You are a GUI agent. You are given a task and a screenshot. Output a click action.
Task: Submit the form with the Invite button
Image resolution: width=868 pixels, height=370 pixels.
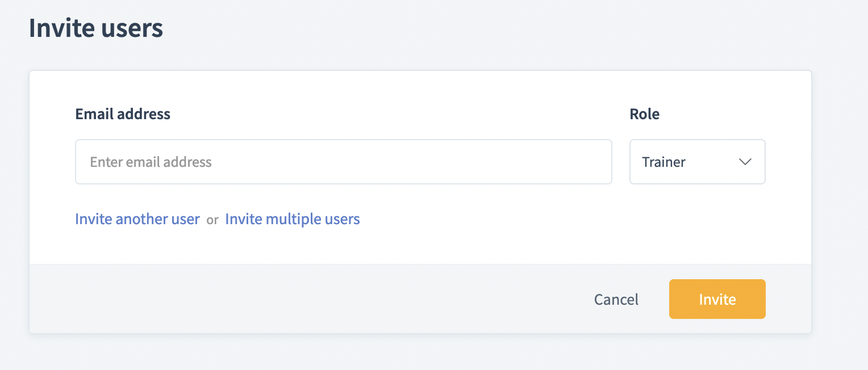(717, 299)
